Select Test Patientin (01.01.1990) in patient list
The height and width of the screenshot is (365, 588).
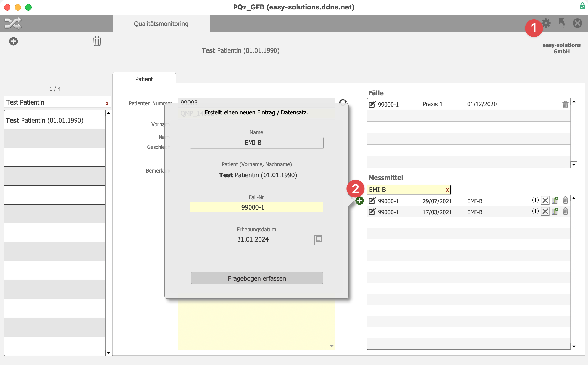(x=55, y=120)
